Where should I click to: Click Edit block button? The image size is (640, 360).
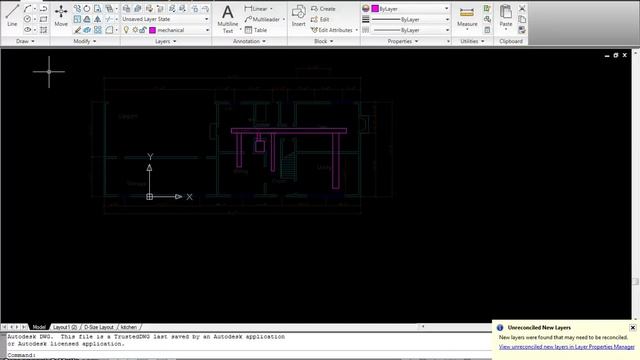(x=320, y=19)
